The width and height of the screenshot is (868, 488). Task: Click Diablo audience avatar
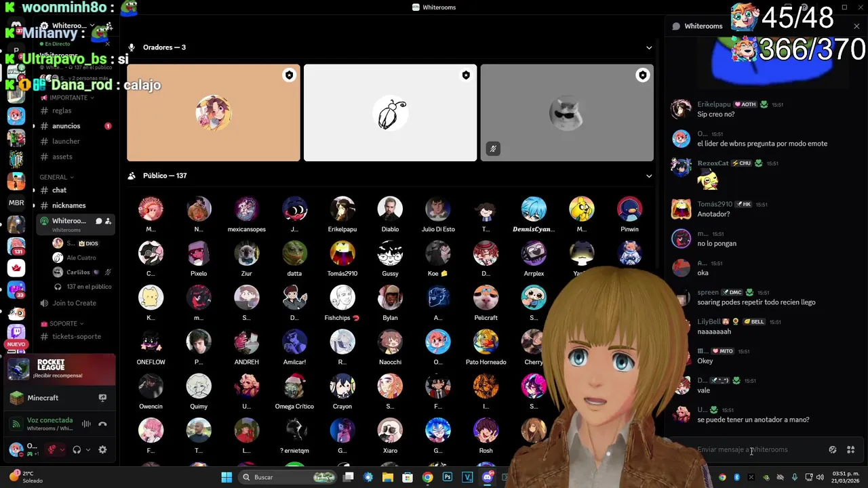pos(390,209)
